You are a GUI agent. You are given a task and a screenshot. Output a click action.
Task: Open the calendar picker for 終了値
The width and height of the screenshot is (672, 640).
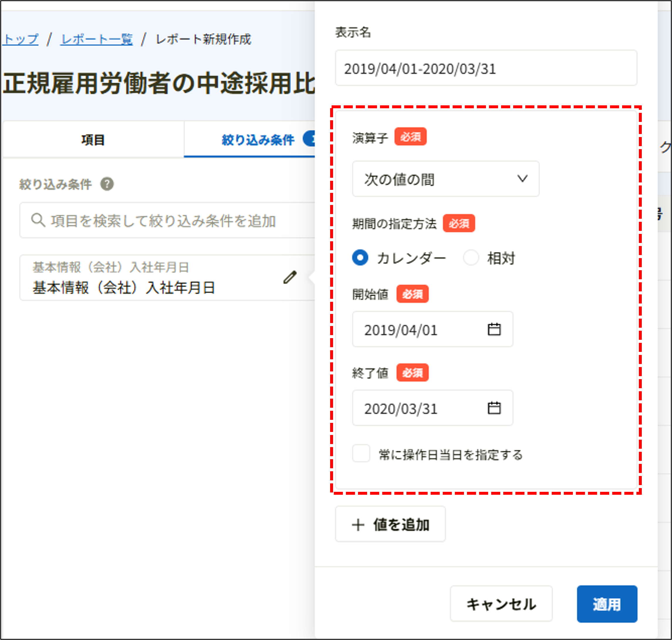point(494,408)
